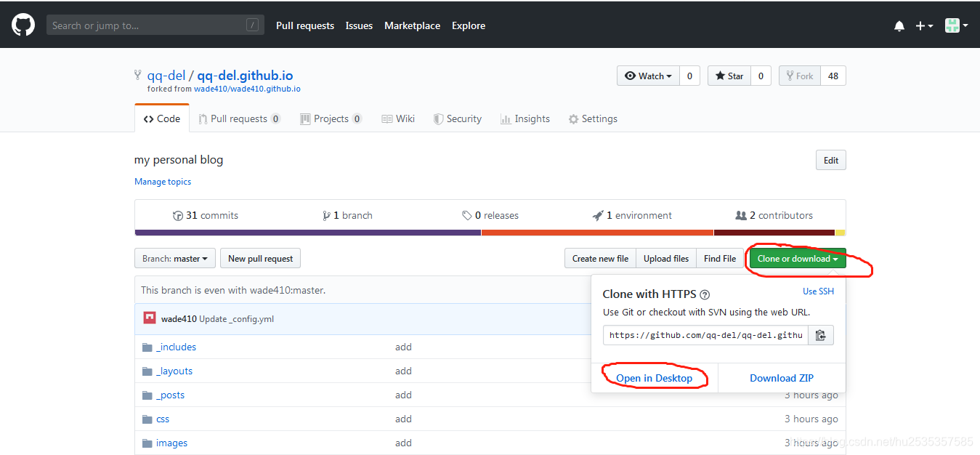The image size is (980, 455).
Task: View the 2 contributors link
Action: pyautogui.click(x=774, y=215)
